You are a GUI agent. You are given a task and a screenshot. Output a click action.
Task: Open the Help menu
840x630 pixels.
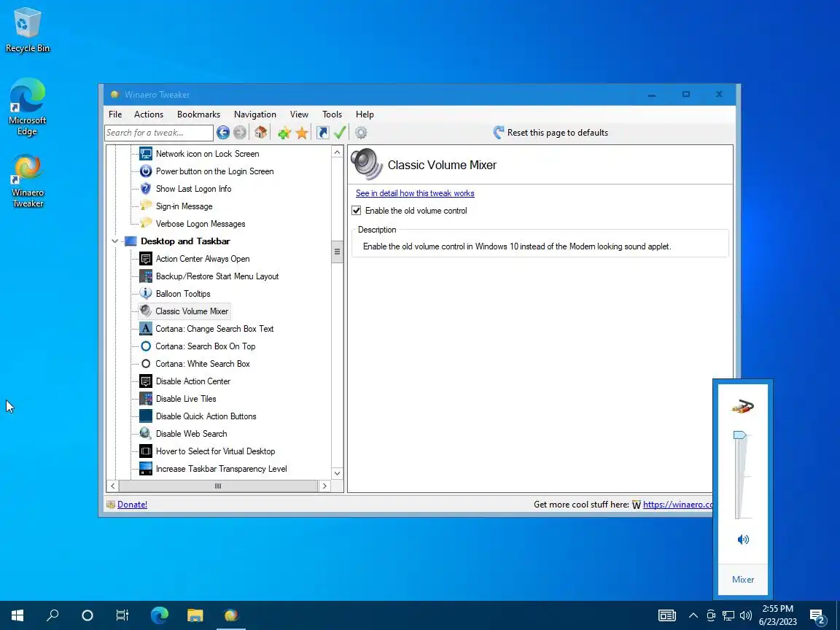coord(365,114)
